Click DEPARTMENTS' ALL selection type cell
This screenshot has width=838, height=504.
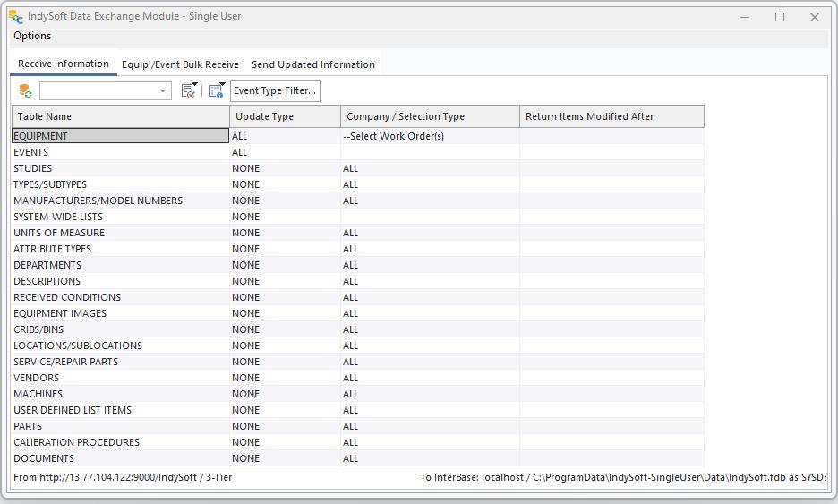pos(431,265)
